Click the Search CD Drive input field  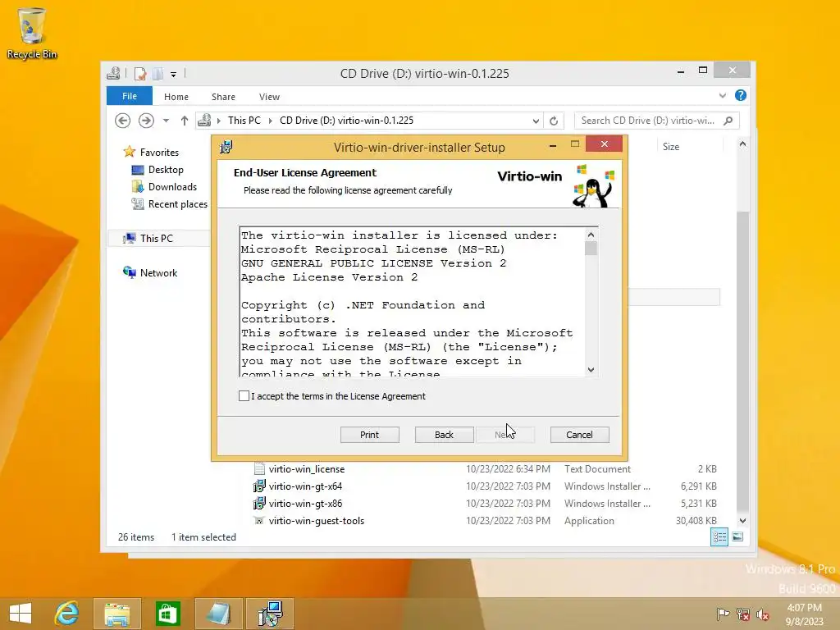pyautogui.click(x=648, y=121)
